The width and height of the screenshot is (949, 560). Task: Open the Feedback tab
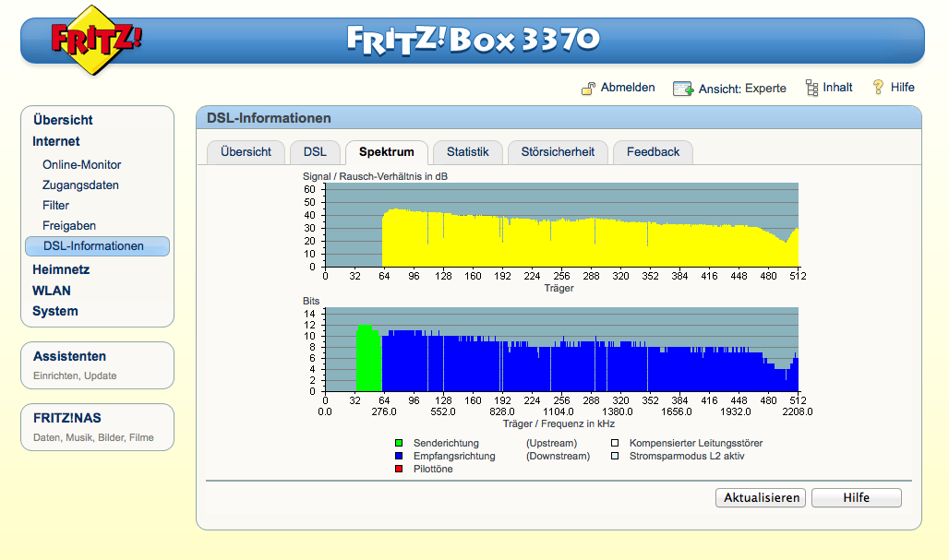(x=653, y=152)
